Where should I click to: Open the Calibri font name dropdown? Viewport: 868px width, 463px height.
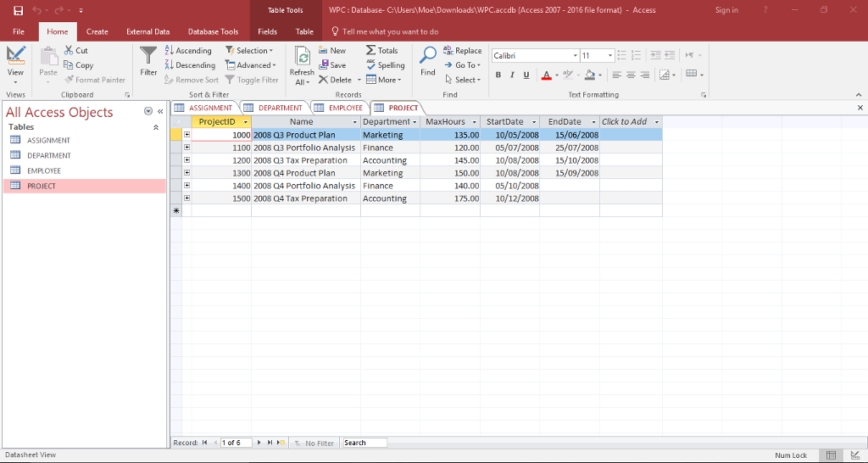pos(576,55)
